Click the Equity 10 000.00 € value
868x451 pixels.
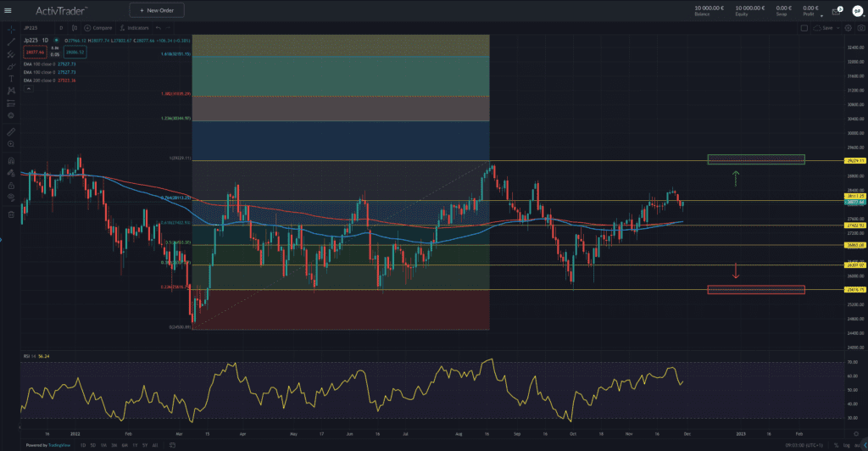click(x=749, y=8)
